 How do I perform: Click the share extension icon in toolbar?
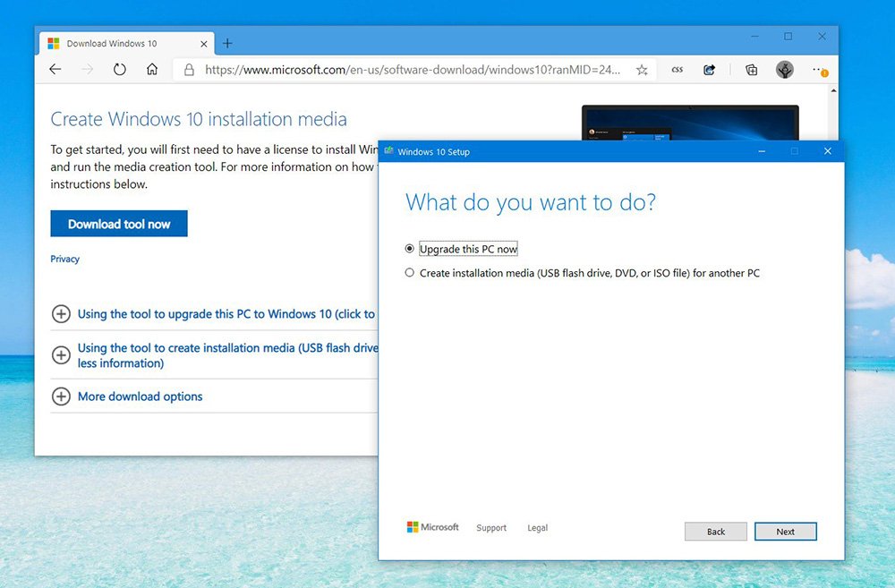coord(709,70)
